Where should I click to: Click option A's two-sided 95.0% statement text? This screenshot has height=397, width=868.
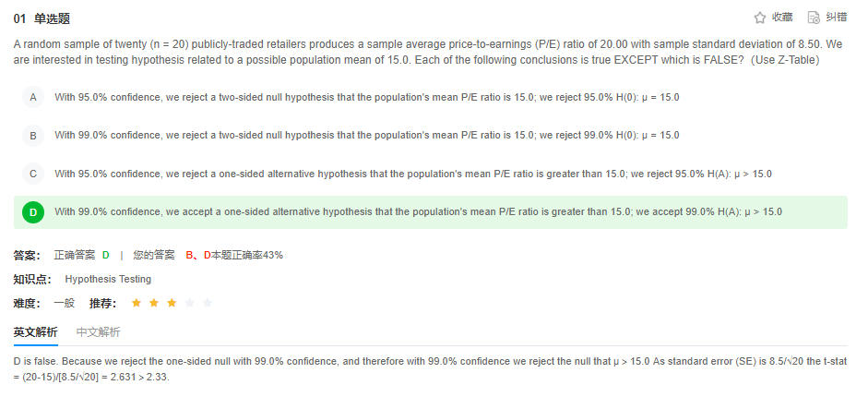[x=366, y=97]
